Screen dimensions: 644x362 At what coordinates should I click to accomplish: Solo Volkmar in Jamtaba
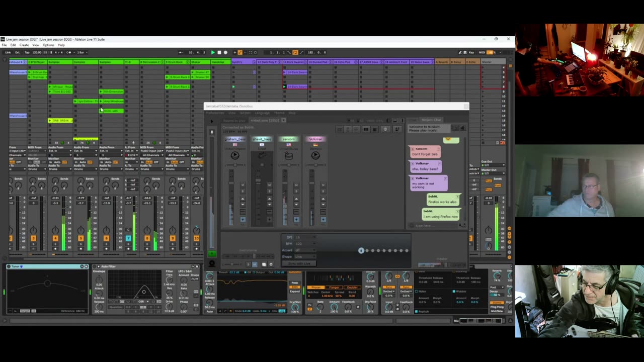pyautogui.click(x=323, y=191)
